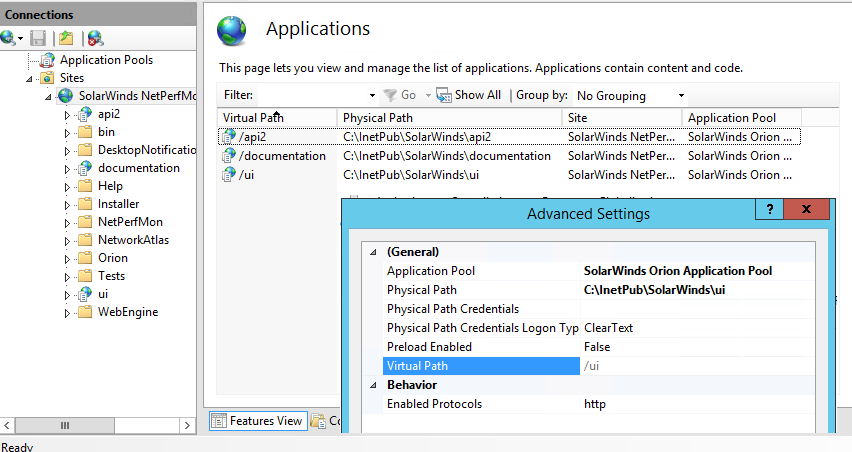The image size is (852, 452).
Task: Click the Installer folder icon in tree
Action: coord(85,204)
